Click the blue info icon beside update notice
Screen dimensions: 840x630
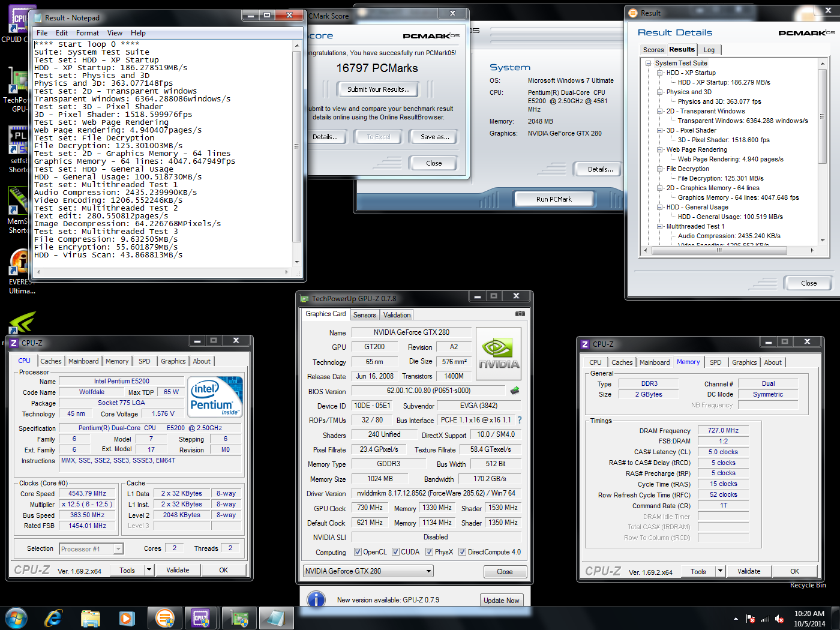click(316, 599)
